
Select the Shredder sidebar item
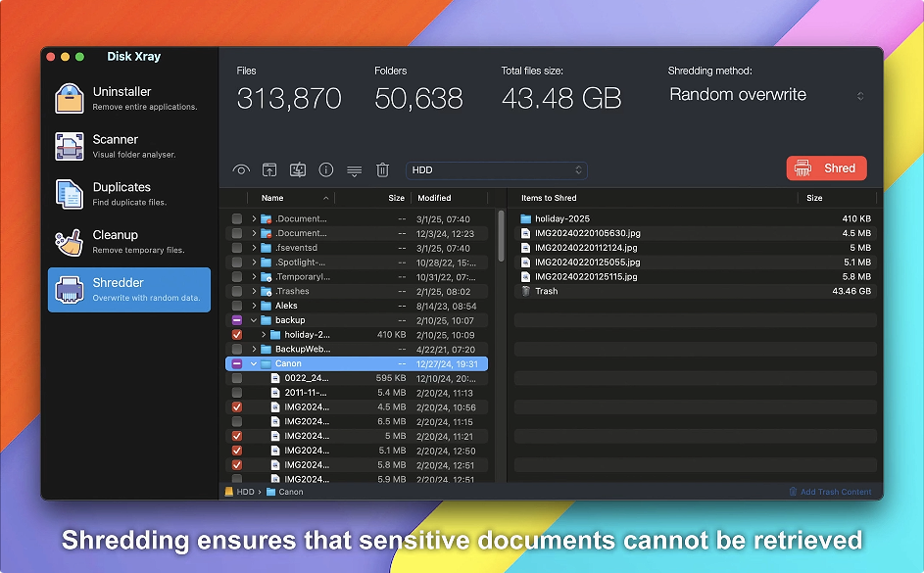tap(129, 289)
